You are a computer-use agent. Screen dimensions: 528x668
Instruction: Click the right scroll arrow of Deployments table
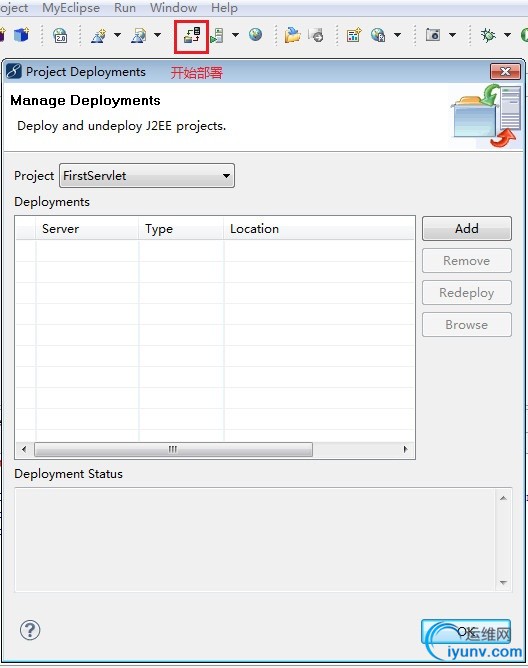click(405, 449)
